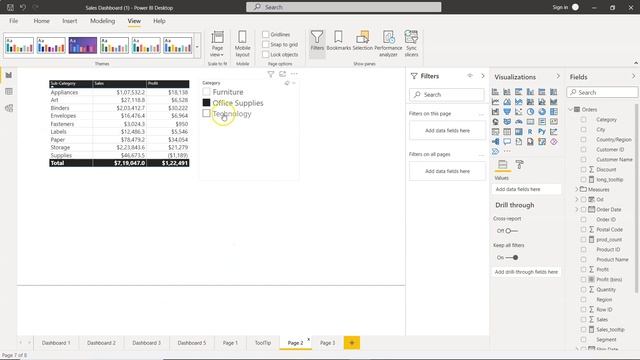This screenshot has width=640, height=360.
Task: Expand the Order Date hierarchy
Action: pyautogui.click(x=576, y=209)
